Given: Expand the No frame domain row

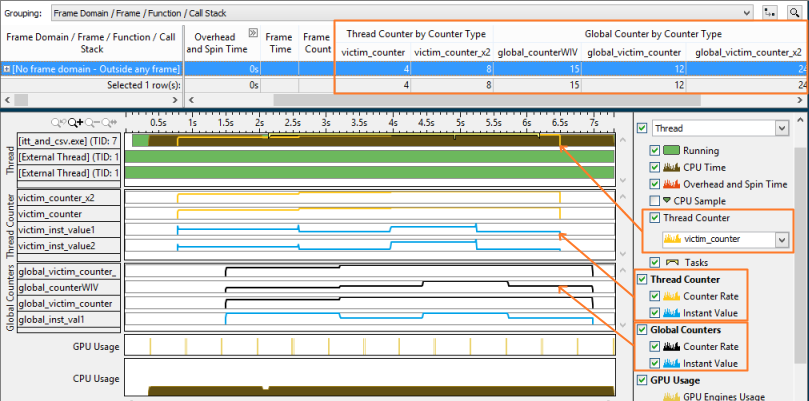Looking at the screenshot, I should coord(7,69).
